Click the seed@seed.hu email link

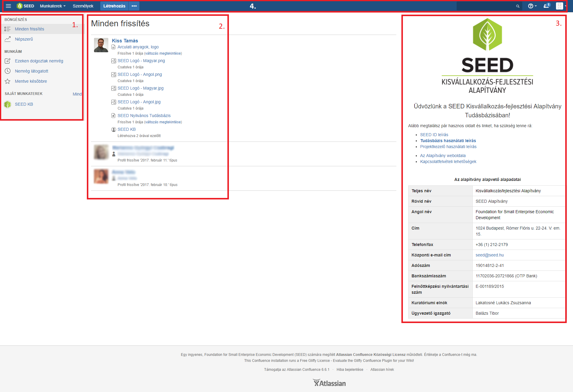point(489,255)
